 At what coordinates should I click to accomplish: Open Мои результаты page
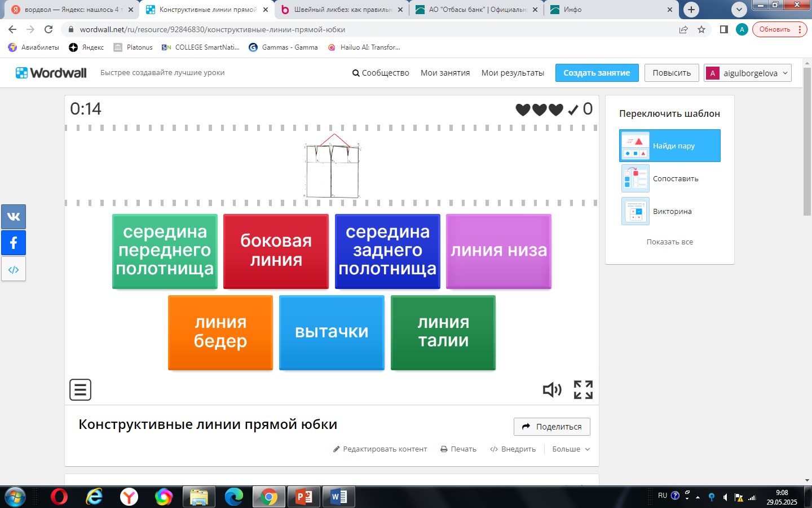click(x=513, y=73)
